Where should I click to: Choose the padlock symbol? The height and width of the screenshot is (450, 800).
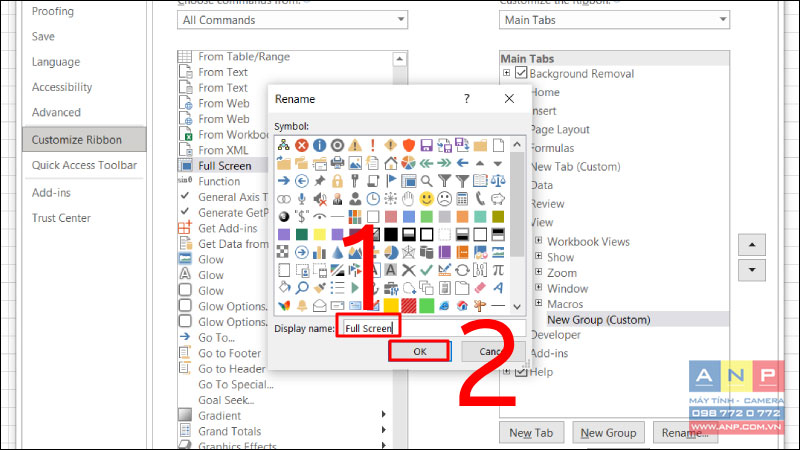(337, 181)
